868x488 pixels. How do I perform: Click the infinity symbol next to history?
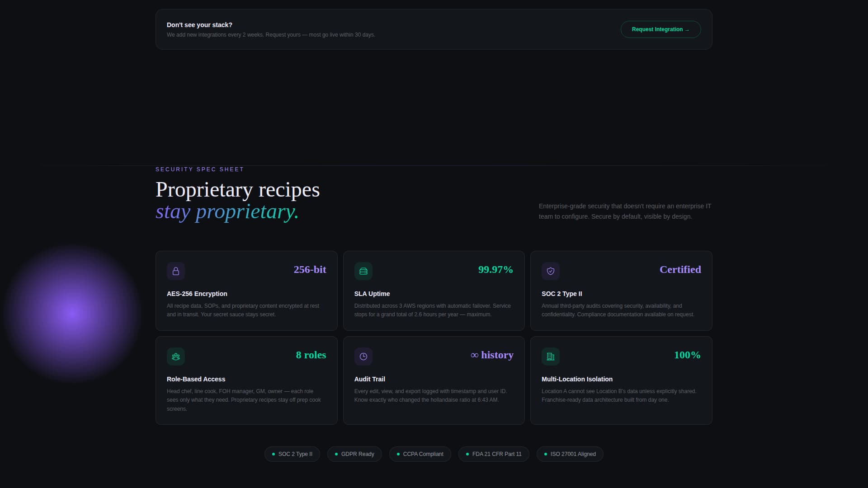[474, 355]
